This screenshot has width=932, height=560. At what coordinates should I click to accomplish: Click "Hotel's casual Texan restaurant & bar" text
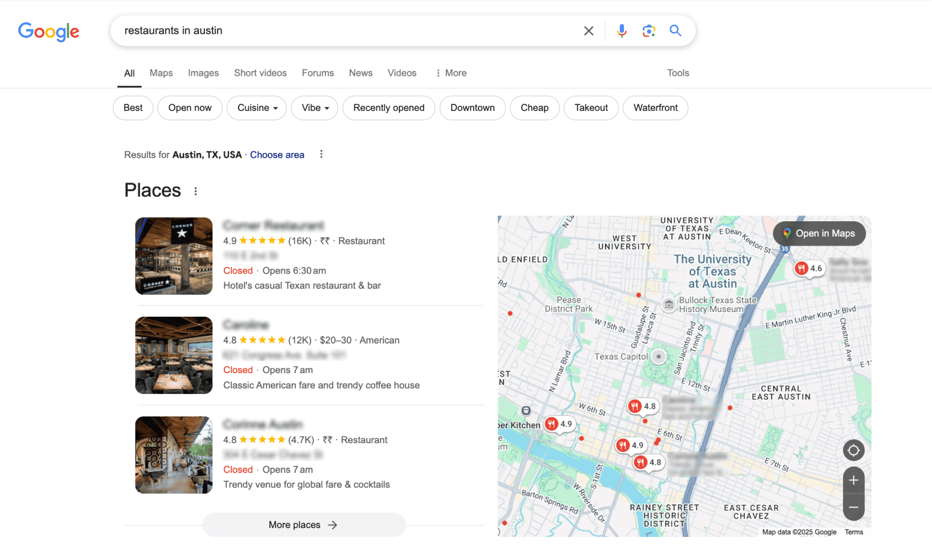click(x=302, y=285)
